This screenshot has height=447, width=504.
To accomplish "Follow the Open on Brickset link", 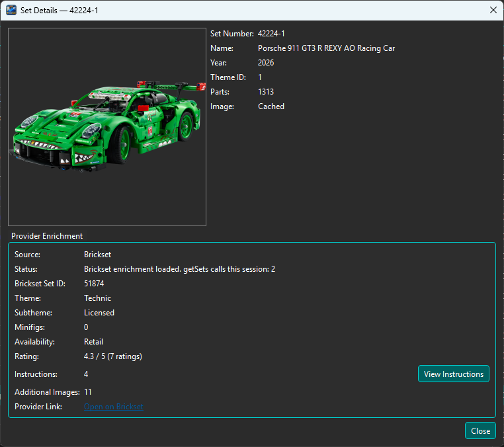I will point(114,407).
